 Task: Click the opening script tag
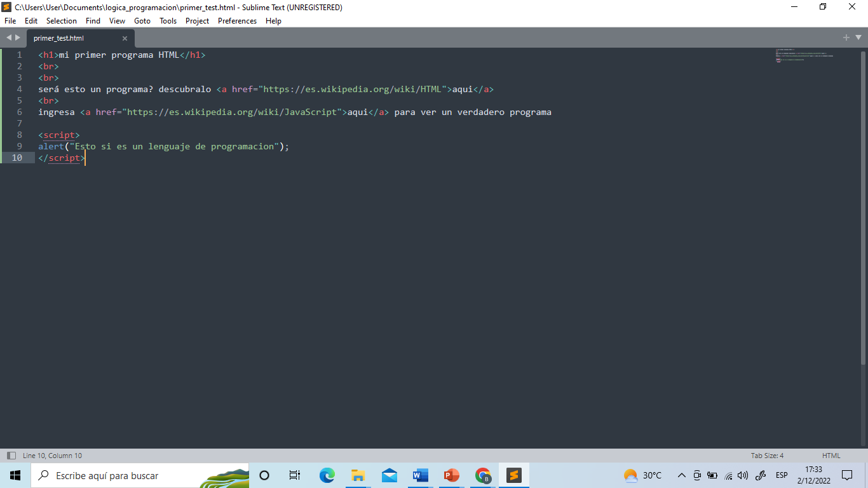click(59, 135)
